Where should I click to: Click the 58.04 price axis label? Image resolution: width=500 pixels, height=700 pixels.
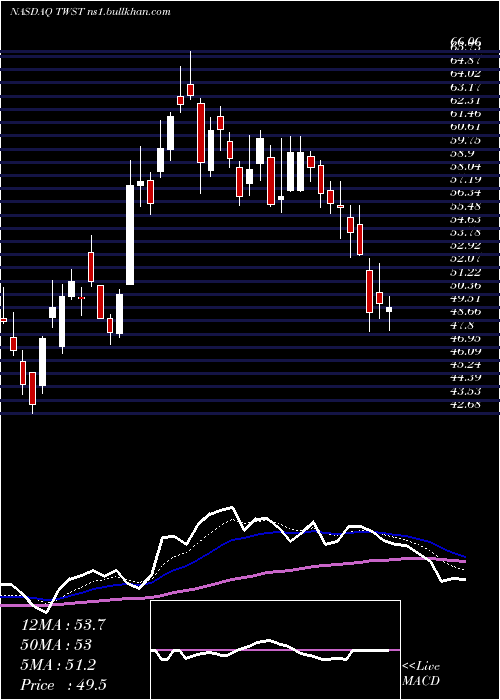tap(466, 167)
